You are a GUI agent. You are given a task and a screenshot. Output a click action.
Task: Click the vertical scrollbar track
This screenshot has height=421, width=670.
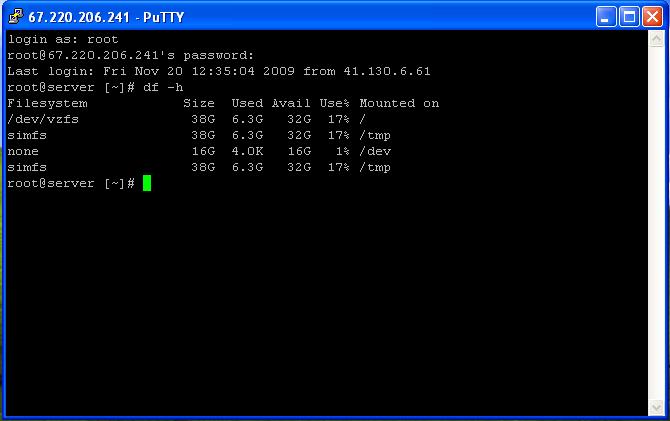tap(656, 220)
